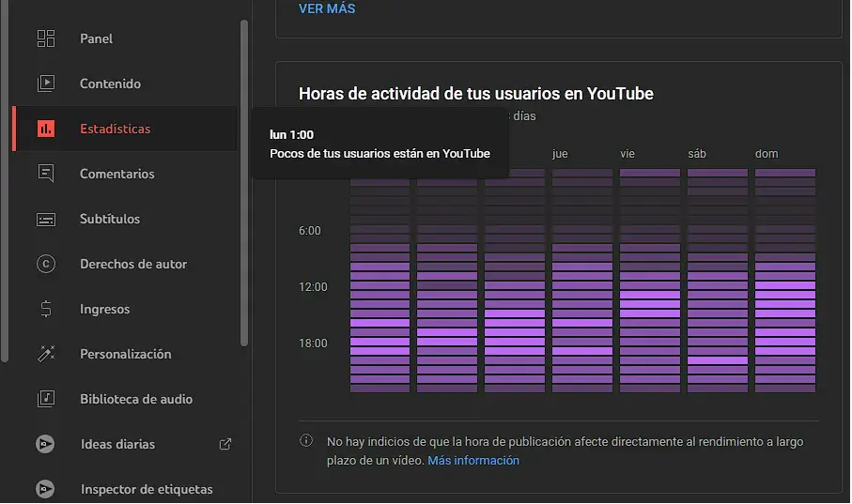Go to Personalización settings
852x504 pixels.
point(125,354)
